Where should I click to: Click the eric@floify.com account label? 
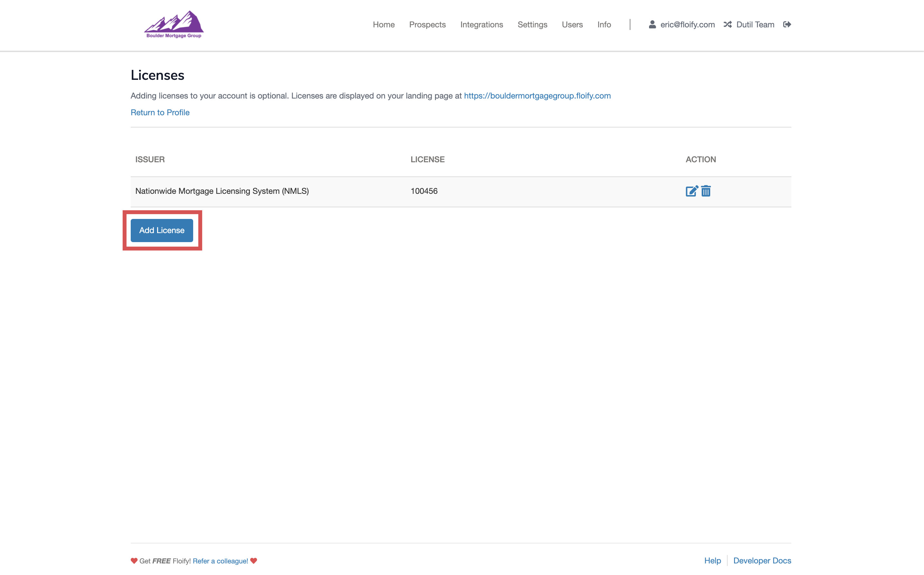(x=687, y=24)
